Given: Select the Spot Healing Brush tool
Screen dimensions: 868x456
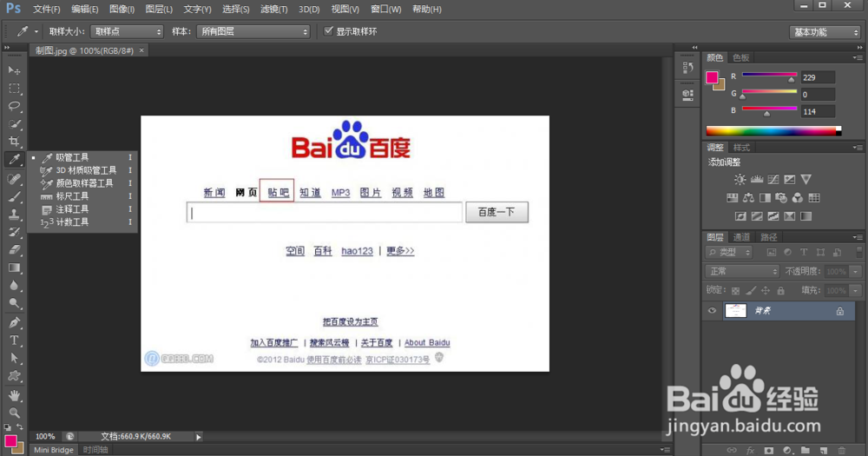Looking at the screenshot, I should coord(15,178).
